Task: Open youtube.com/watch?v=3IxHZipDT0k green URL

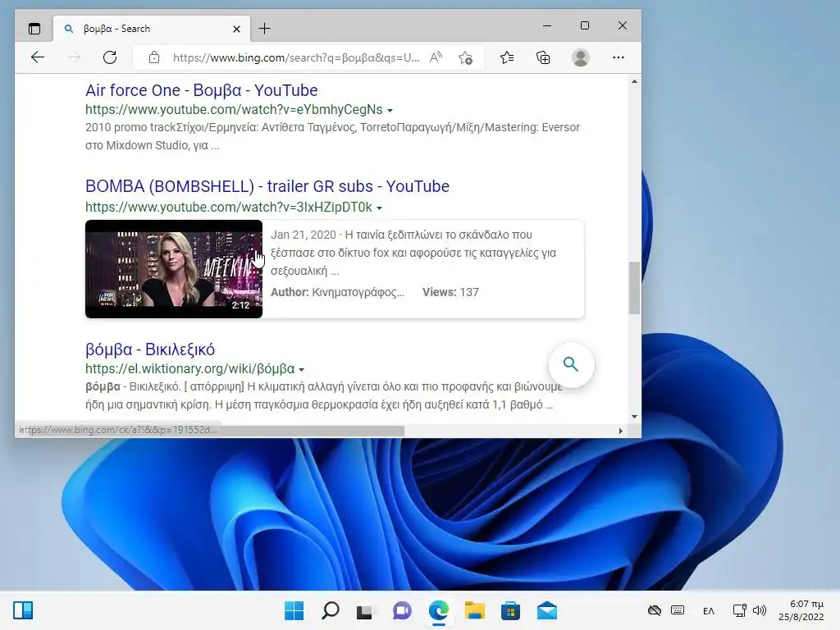Action: tap(229, 207)
